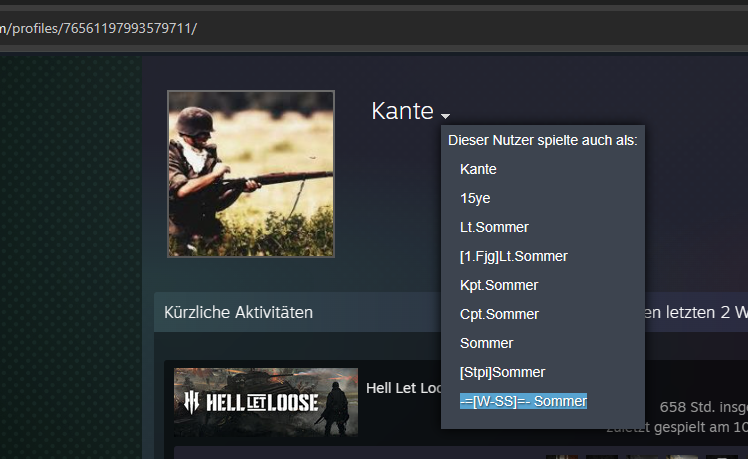The height and width of the screenshot is (459, 748).
Task: Select the Kante alias in the list
Action: tap(478, 169)
